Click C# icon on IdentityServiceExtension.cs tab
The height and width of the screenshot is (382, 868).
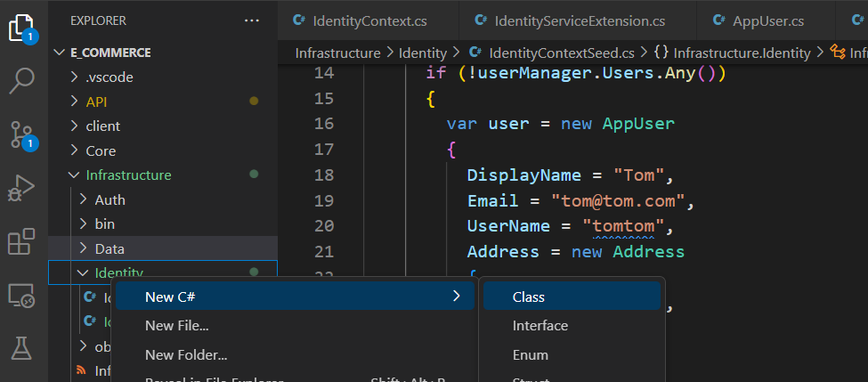coord(481,20)
